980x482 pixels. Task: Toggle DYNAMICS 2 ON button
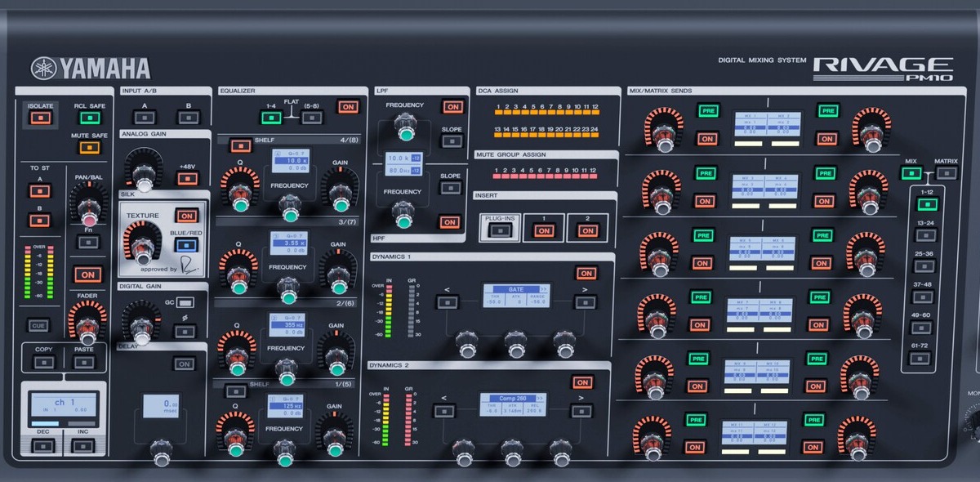pos(582,382)
